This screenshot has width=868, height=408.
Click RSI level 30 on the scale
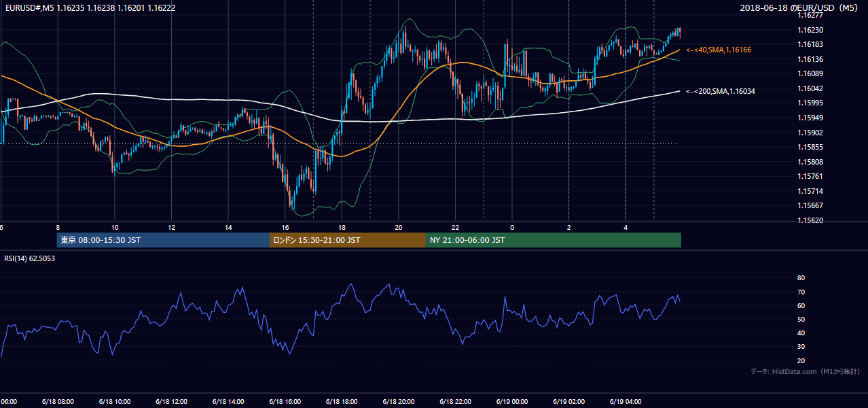click(x=801, y=347)
